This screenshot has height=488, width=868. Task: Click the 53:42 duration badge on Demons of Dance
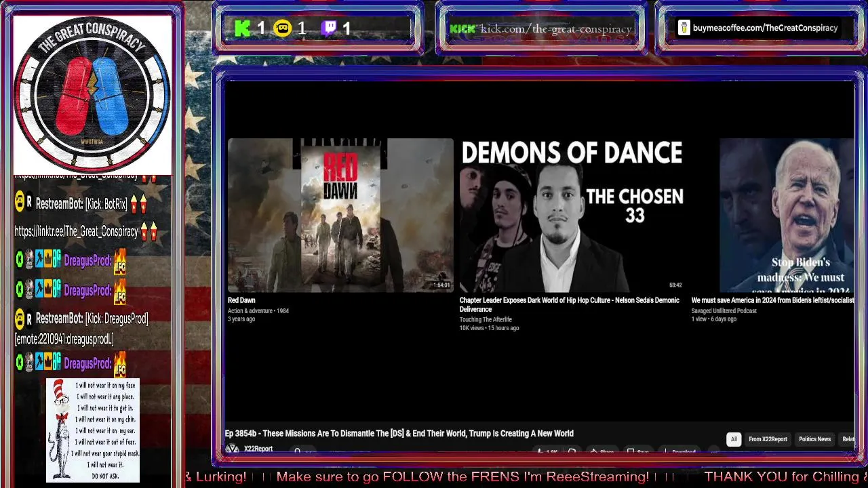coord(675,285)
